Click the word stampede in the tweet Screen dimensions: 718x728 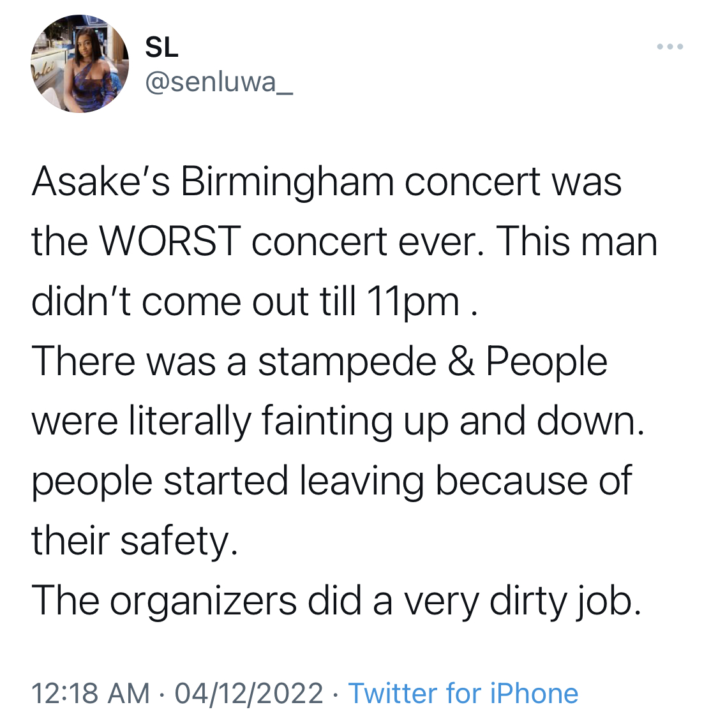point(347,362)
